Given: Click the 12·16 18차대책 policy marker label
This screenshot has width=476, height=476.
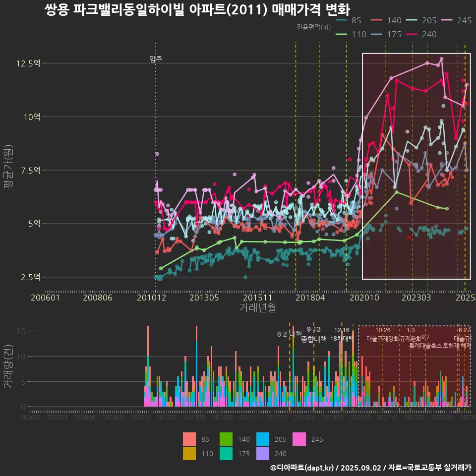Looking at the screenshot, I should point(342,334).
